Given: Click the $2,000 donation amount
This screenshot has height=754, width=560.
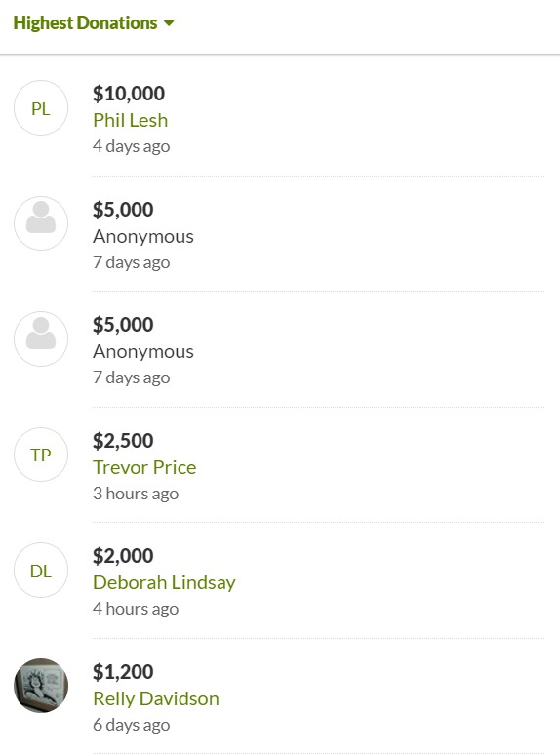Looking at the screenshot, I should 123,556.
